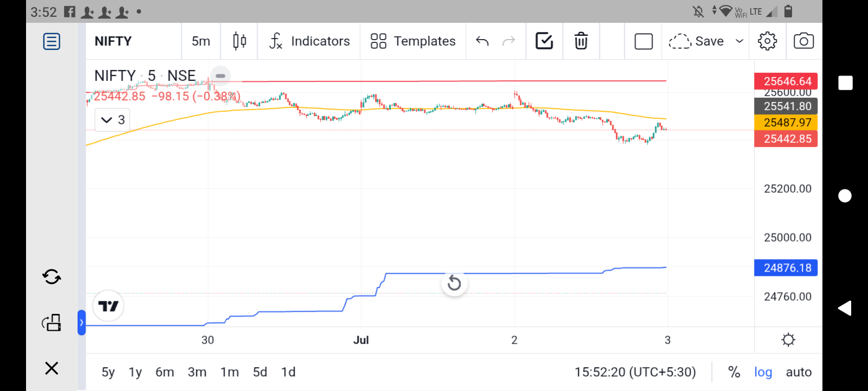The image size is (868, 391).
Task: Tap the Android recents square button
Action: (845, 83)
